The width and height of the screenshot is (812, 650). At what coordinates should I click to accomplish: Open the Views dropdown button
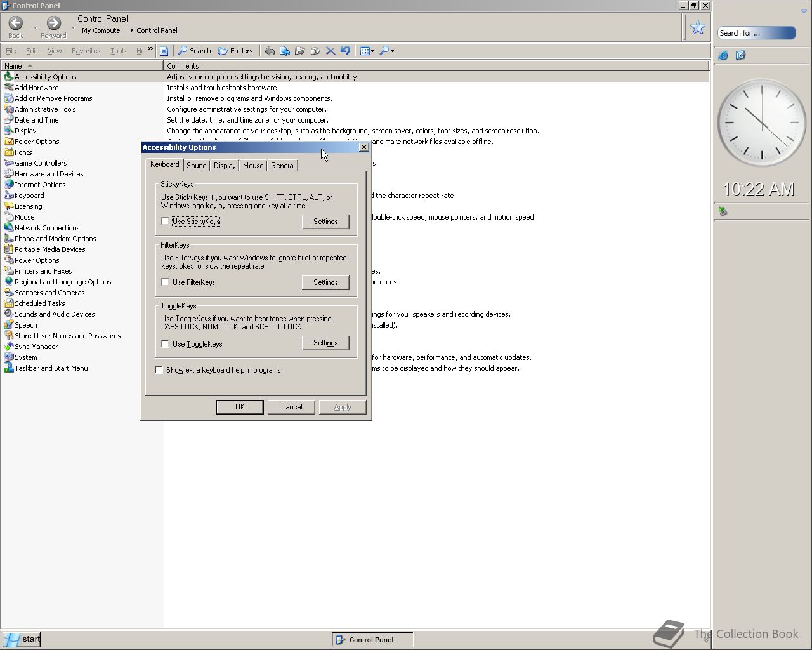(x=367, y=51)
